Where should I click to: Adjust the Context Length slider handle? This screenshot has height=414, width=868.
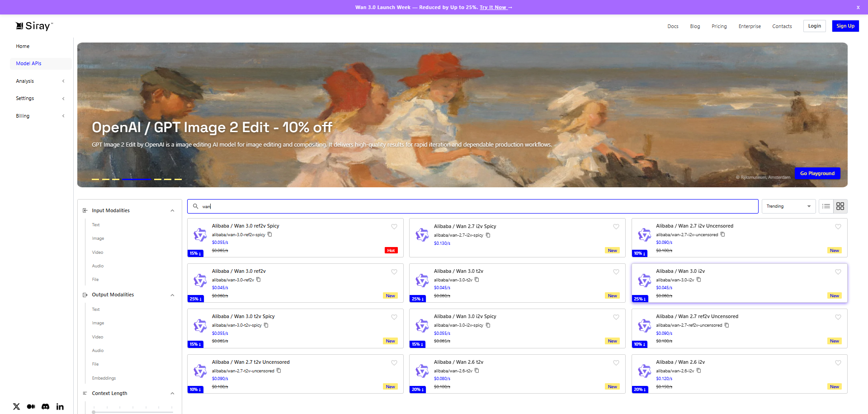94,412
